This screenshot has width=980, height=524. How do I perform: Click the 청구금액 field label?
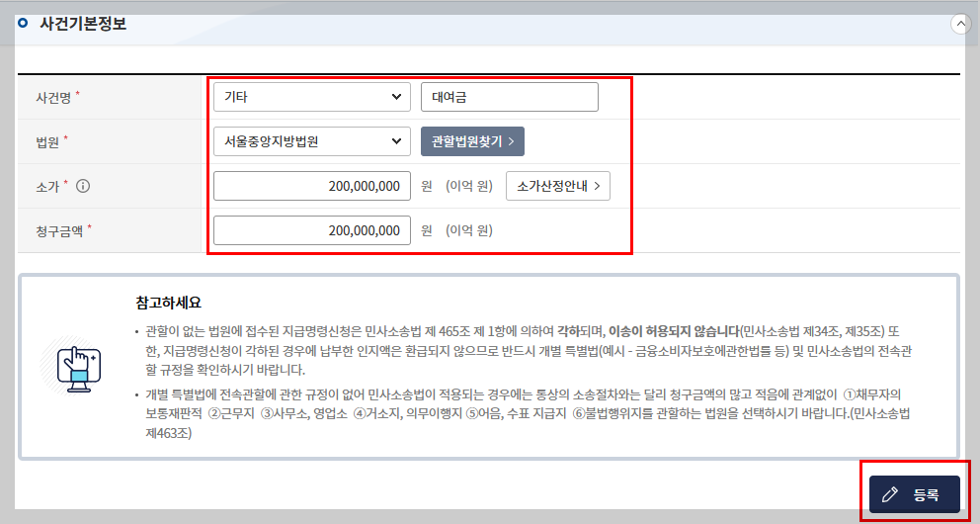click(x=59, y=230)
